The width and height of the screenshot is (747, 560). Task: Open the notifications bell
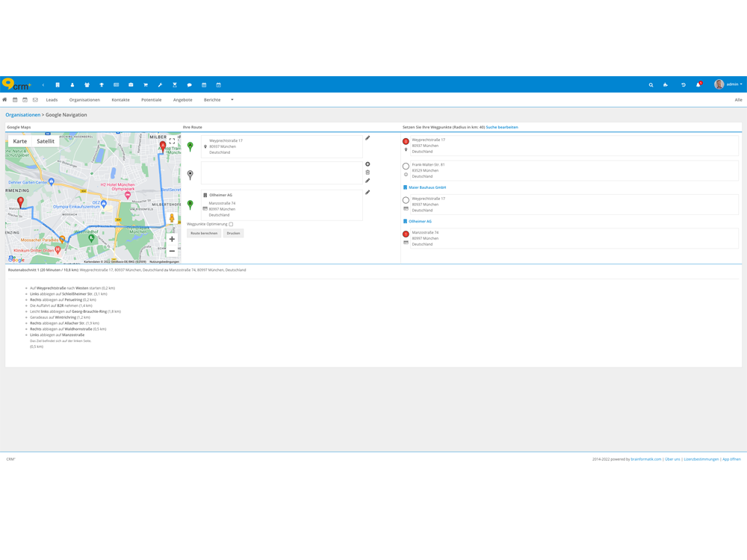click(x=698, y=85)
